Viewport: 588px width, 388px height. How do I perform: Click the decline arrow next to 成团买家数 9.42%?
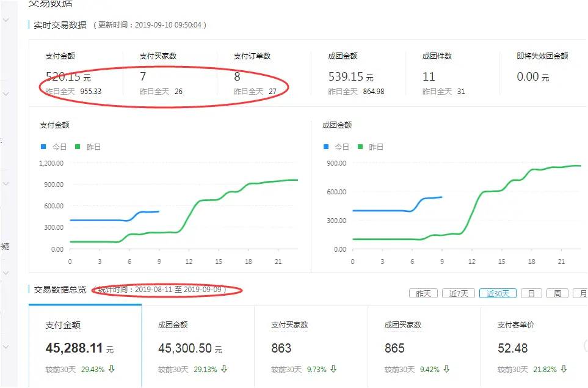coord(447,369)
